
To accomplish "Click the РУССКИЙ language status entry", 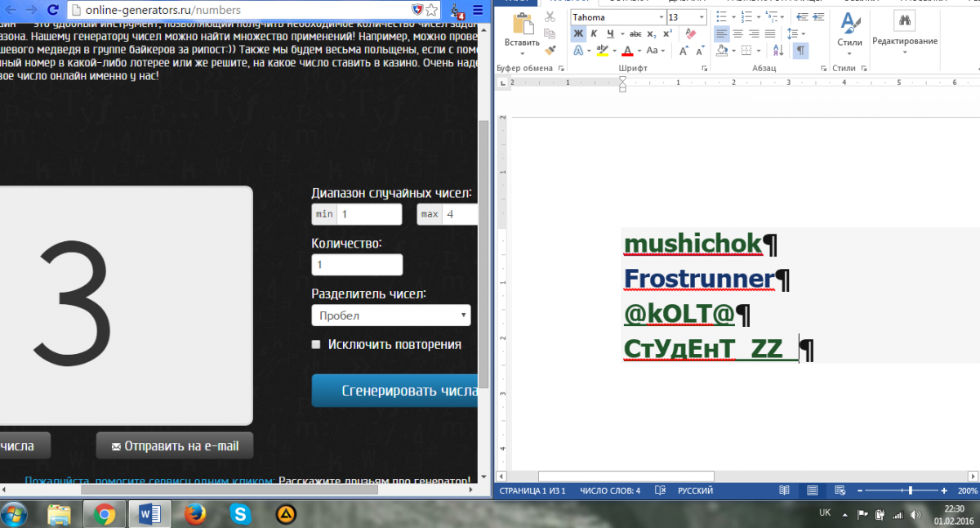I will pos(695,490).
